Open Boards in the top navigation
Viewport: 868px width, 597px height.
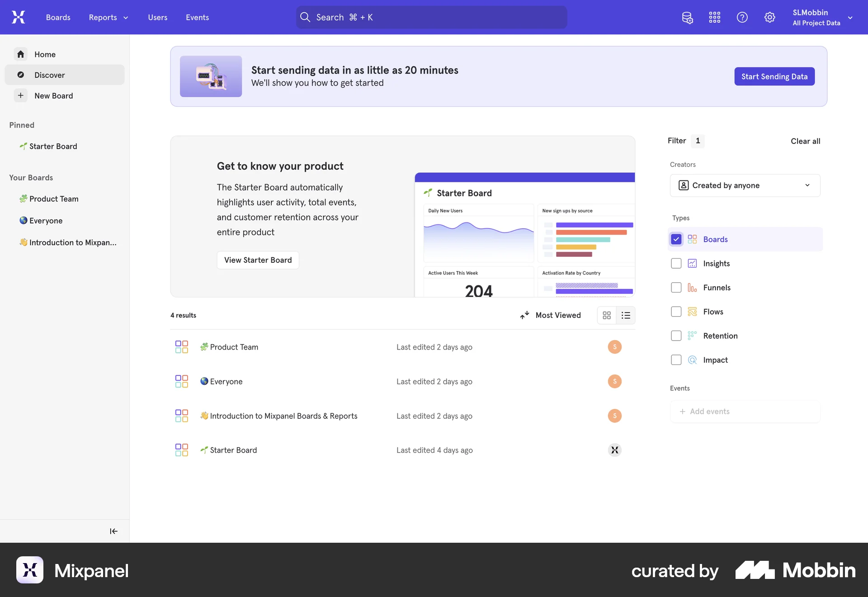58,17
